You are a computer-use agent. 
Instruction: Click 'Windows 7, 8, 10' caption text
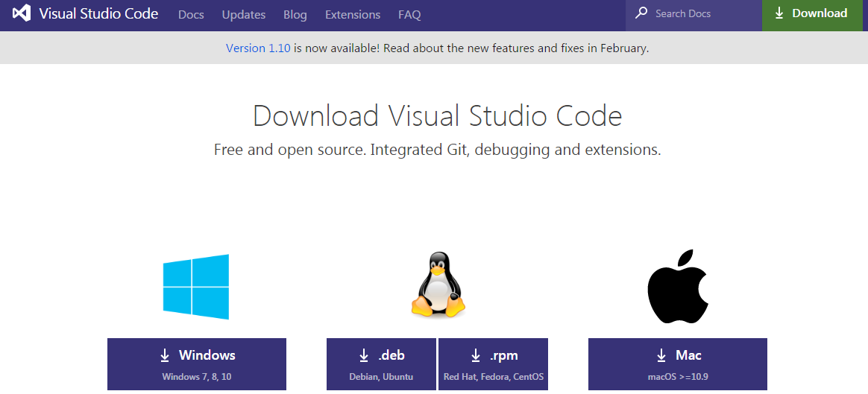(197, 377)
